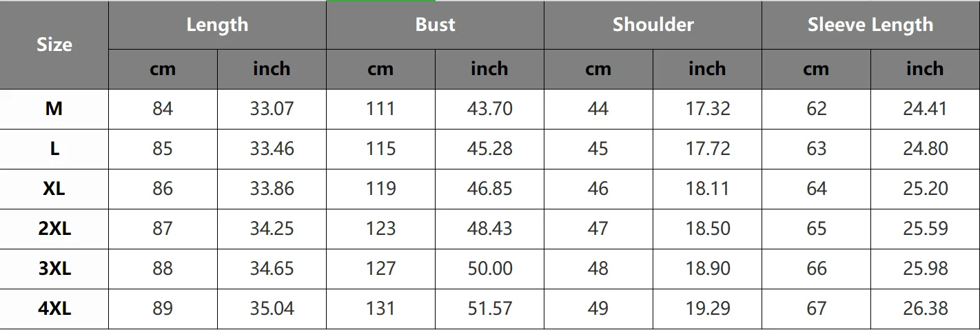
Task: Select the M size row label
Action: tap(54, 109)
